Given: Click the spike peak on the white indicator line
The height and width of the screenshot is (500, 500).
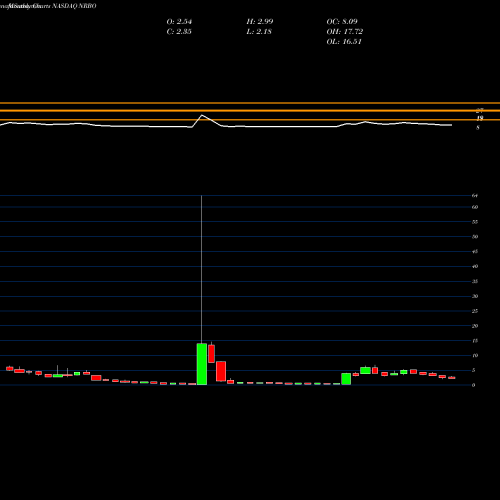Looking at the screenshot, I should tap(202, 115).
